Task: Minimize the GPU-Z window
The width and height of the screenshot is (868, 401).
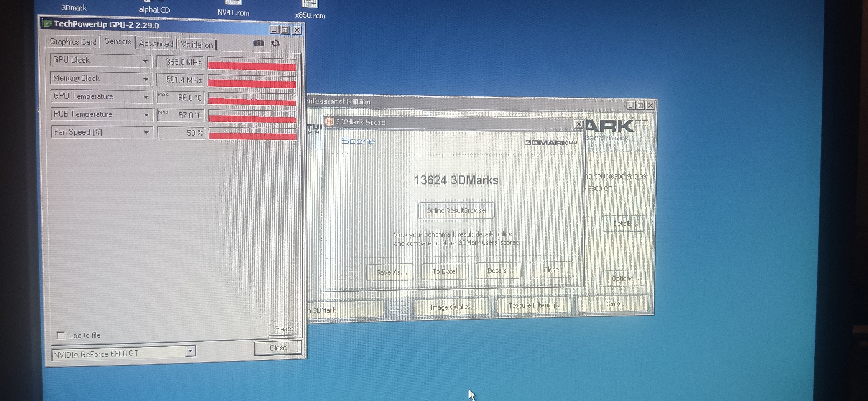Action: 275,30
